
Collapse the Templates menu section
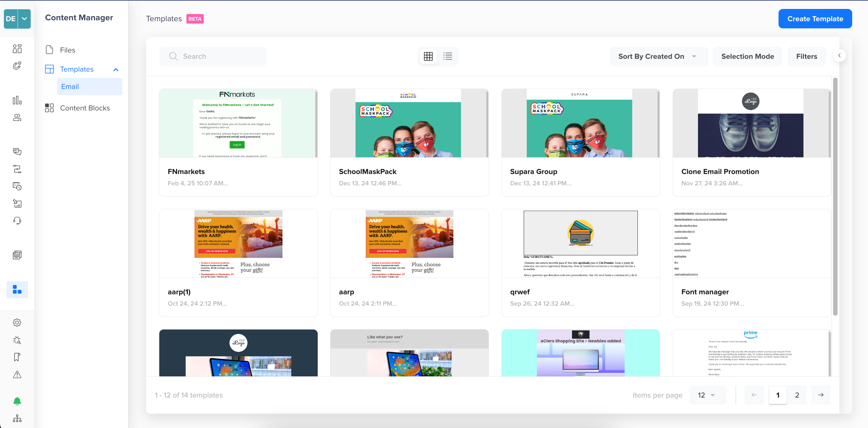point(115,70)
